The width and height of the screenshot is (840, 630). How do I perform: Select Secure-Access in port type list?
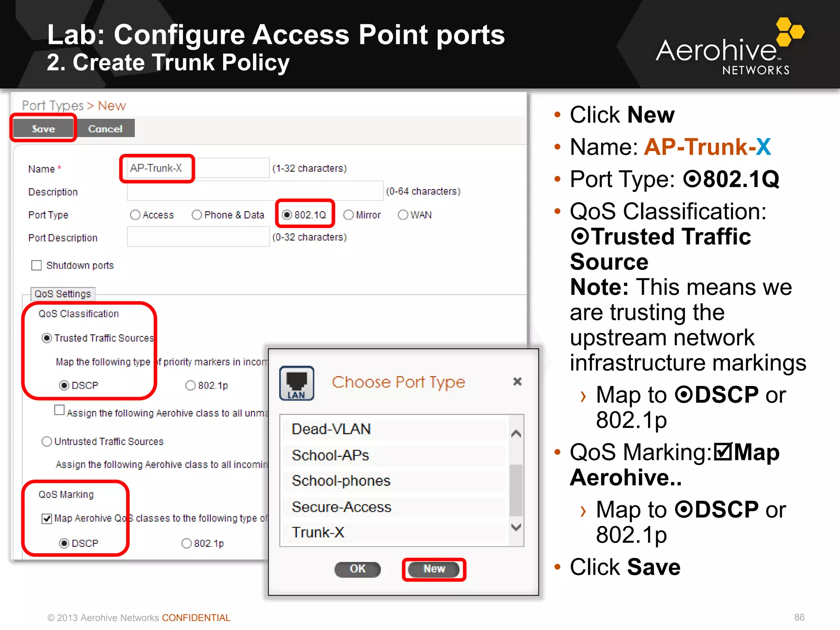click(x=395, y=507)
